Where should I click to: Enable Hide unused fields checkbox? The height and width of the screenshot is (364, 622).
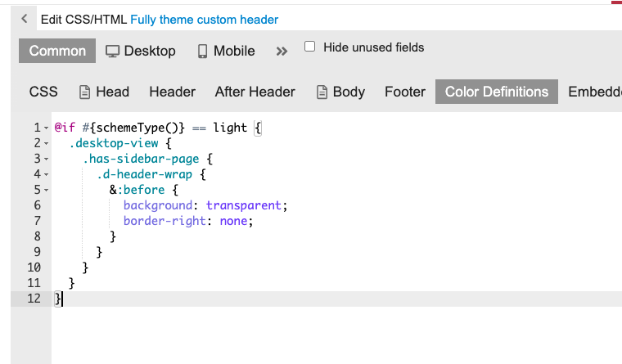310,47
